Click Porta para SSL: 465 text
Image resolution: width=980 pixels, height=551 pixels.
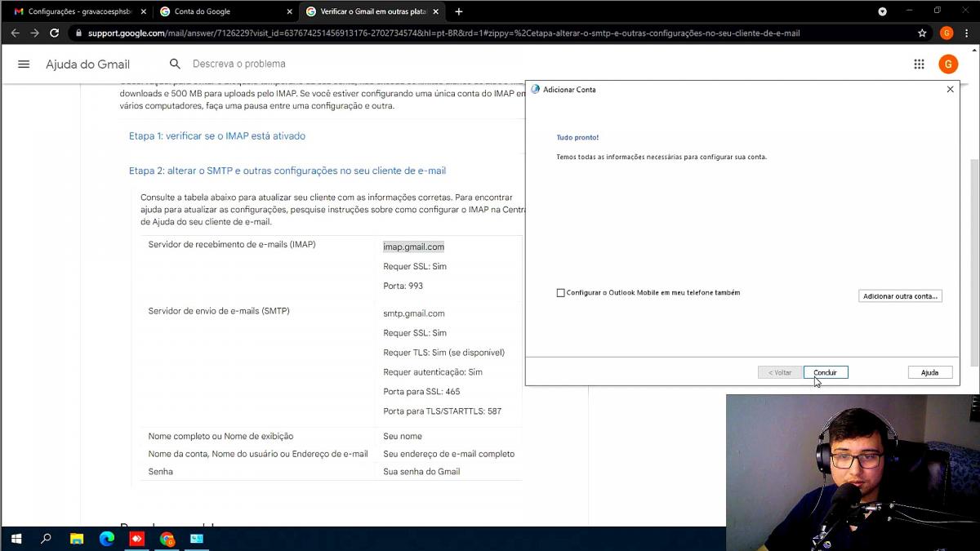tap(421, 392)
